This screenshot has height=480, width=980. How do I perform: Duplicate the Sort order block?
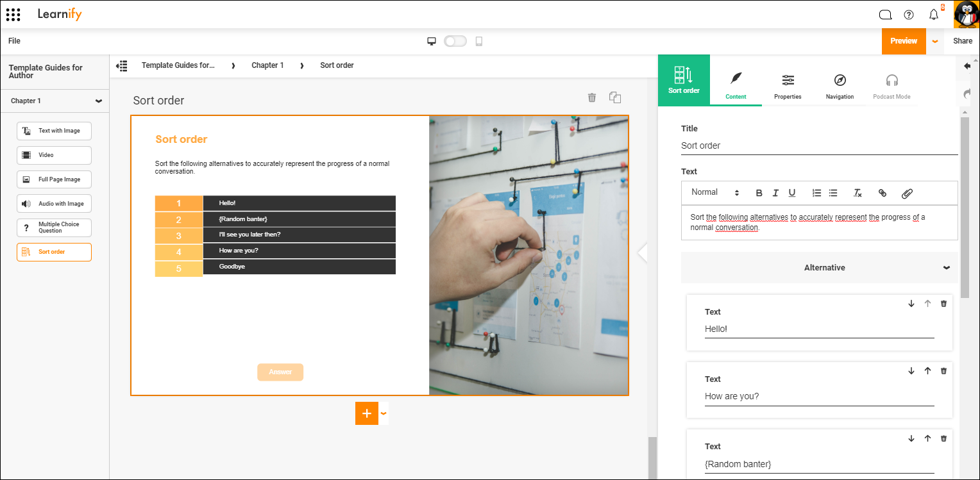[x=614, y=97]
